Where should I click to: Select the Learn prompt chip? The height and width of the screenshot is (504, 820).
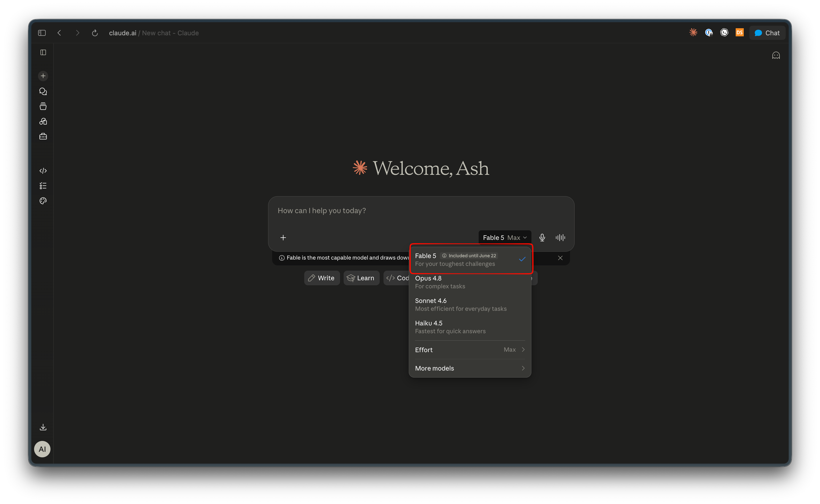pos(361,278)
